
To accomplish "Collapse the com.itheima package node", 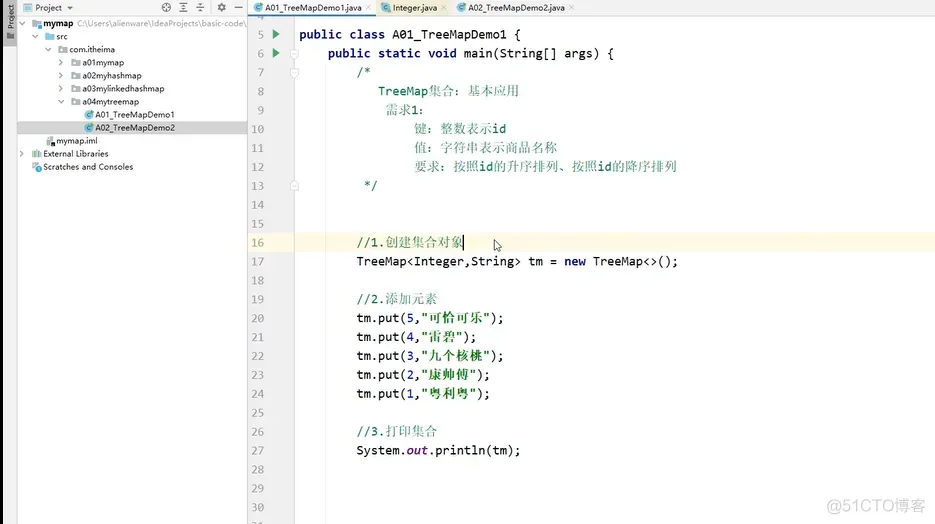I will 49,49.
